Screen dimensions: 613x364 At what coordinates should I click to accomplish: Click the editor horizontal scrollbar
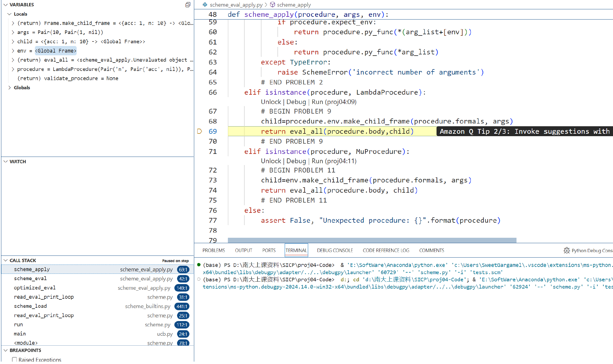click(x=372, y=240)
